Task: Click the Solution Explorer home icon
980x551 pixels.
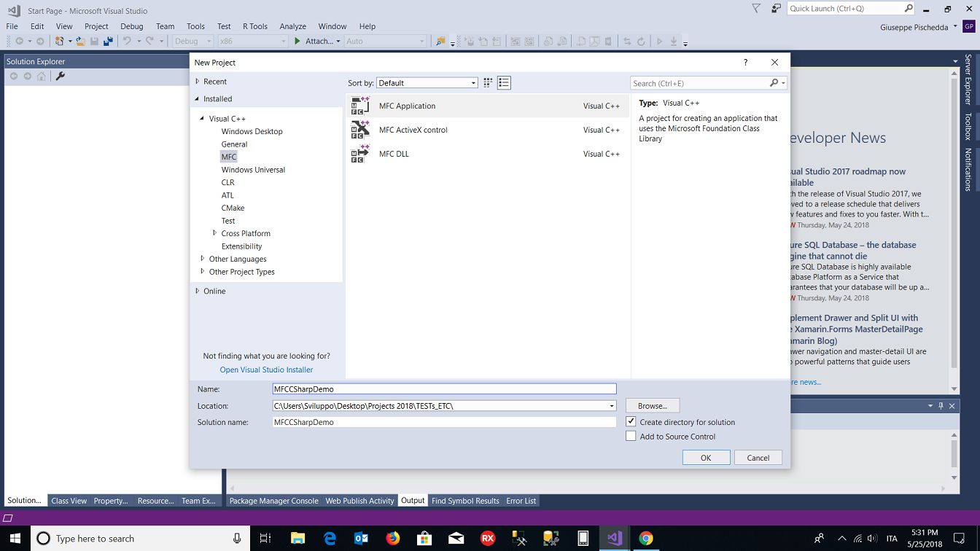Action: (x=42, y=76)
